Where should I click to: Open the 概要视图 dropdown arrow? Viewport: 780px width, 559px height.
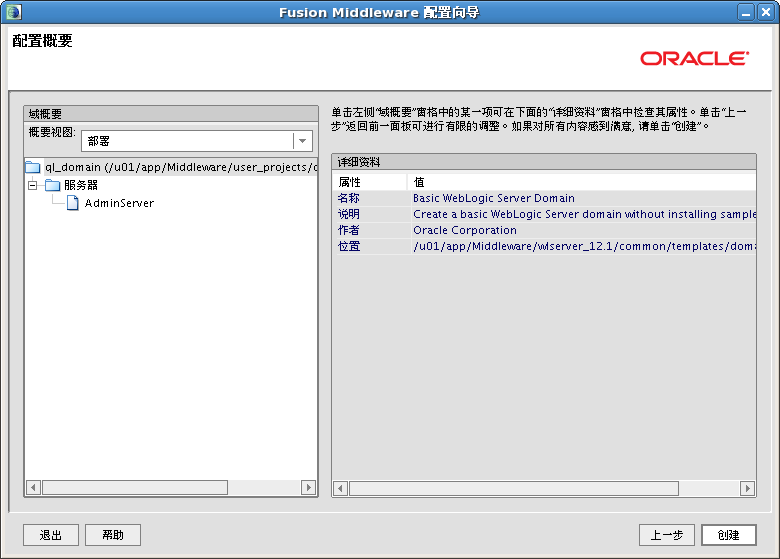click(x=302, y=141)
